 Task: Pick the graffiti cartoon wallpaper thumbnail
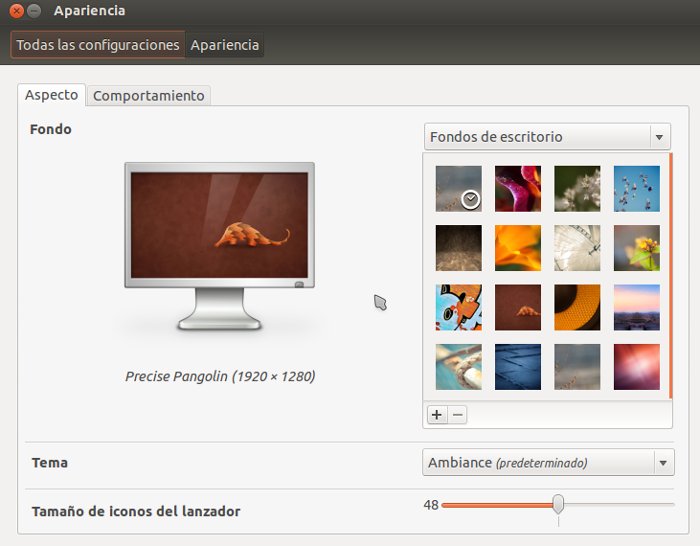(458, 307)
